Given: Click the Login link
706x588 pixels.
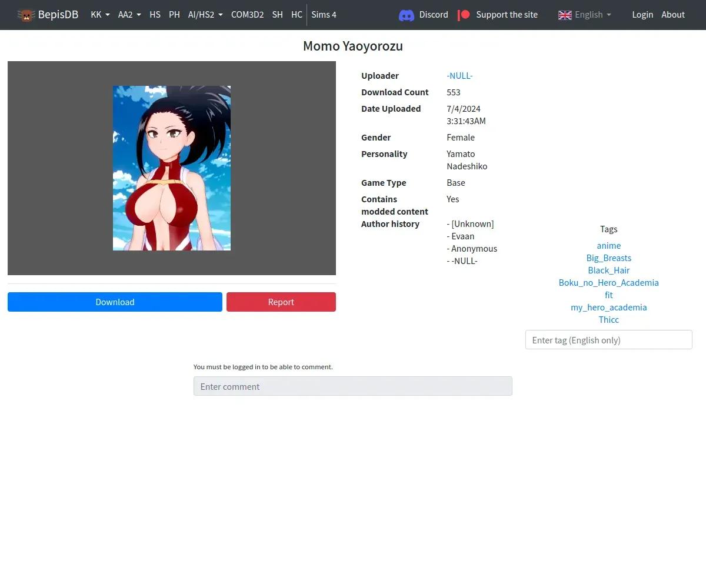Looking at the screenshot, I should 642,15.
